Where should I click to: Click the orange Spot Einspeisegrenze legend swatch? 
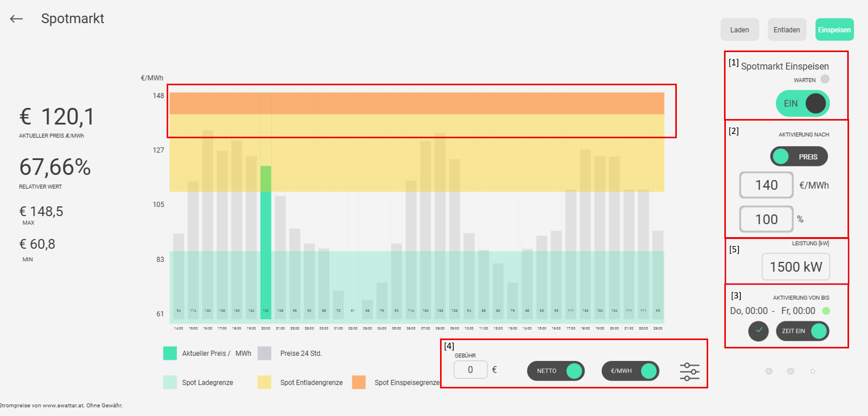click(x=358, y=382)
